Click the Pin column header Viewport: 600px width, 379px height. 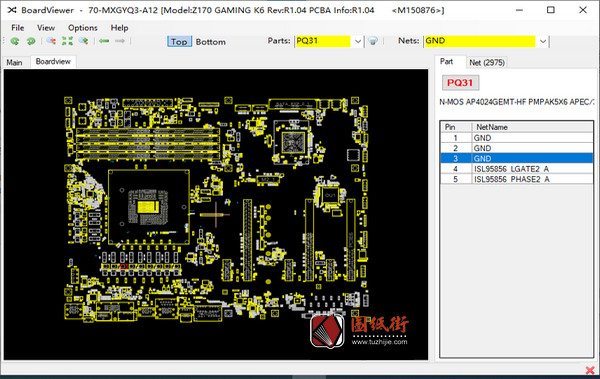click(x=456, y=127)
